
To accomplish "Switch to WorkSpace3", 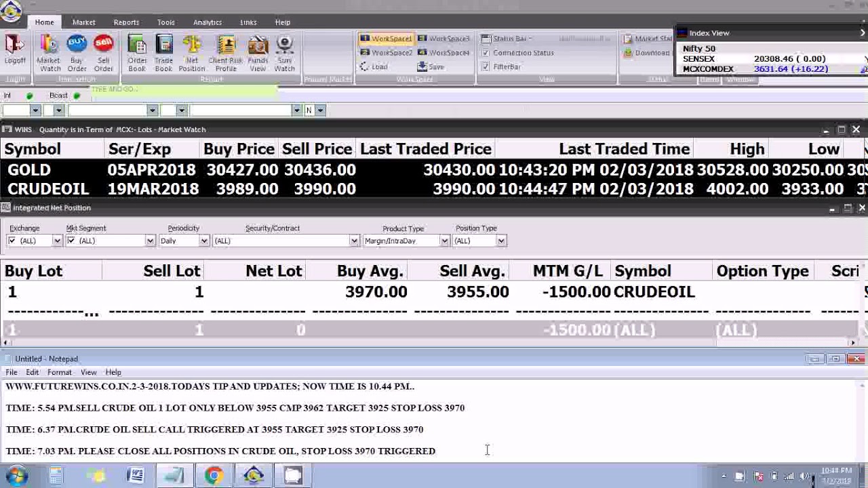I will coord(443,39).
